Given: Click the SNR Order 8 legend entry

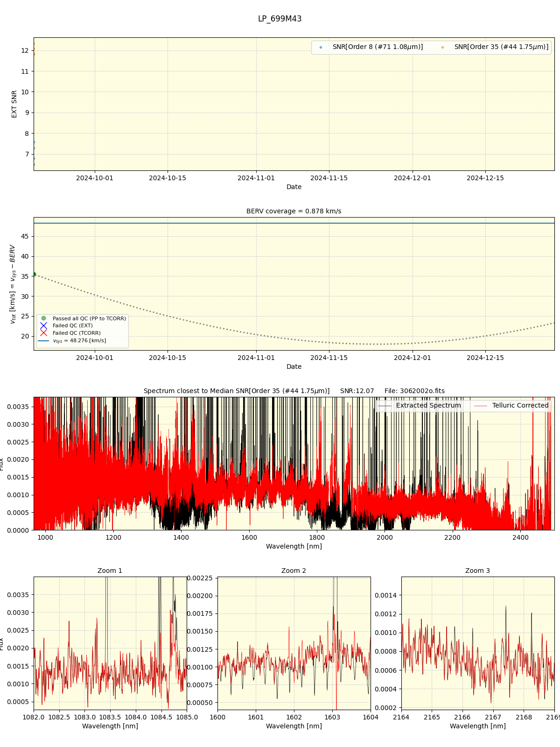Looking at the screenshot, I should pyautogui.click(x=378, y=47).
